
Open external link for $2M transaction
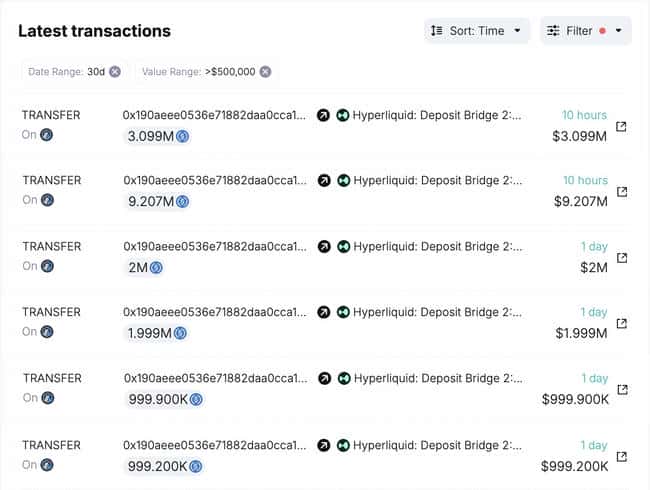(622, 258)
